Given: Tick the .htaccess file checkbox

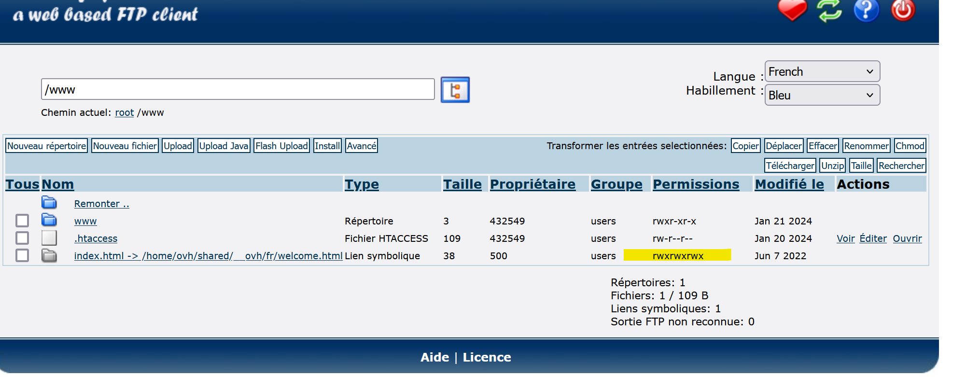Looking at the screenshot, I should pos(22,238).
